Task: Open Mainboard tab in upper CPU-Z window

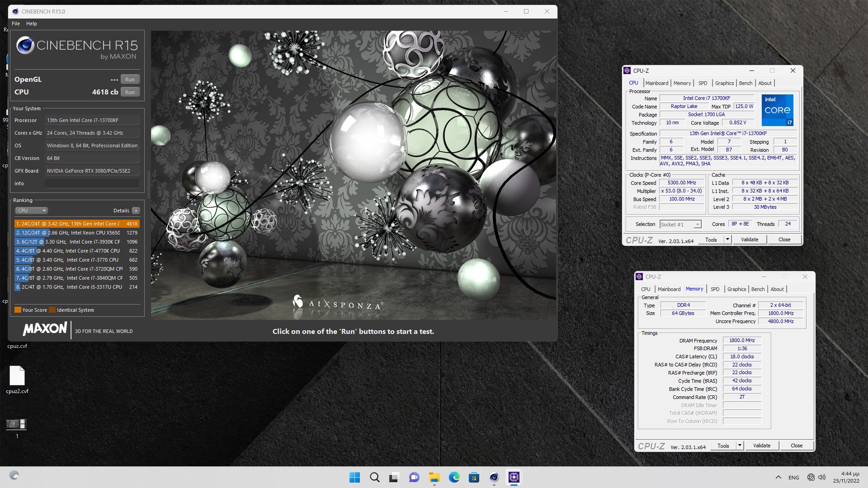Action: (x=657, y=83)
